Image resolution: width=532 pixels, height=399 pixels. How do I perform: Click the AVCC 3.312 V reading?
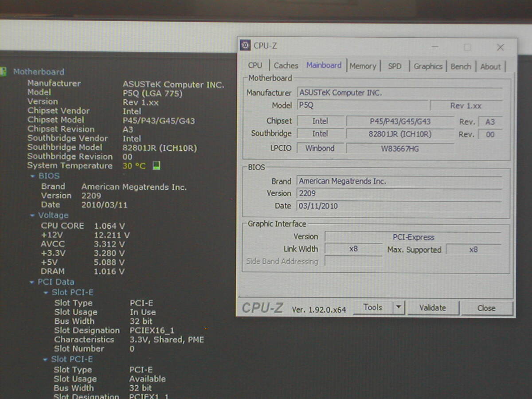[x=110, y=244]
